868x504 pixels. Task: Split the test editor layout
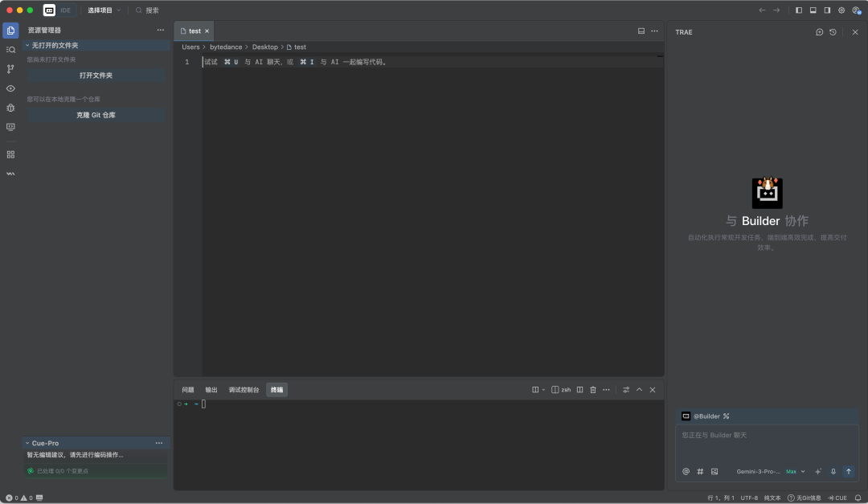click(641, 31)
